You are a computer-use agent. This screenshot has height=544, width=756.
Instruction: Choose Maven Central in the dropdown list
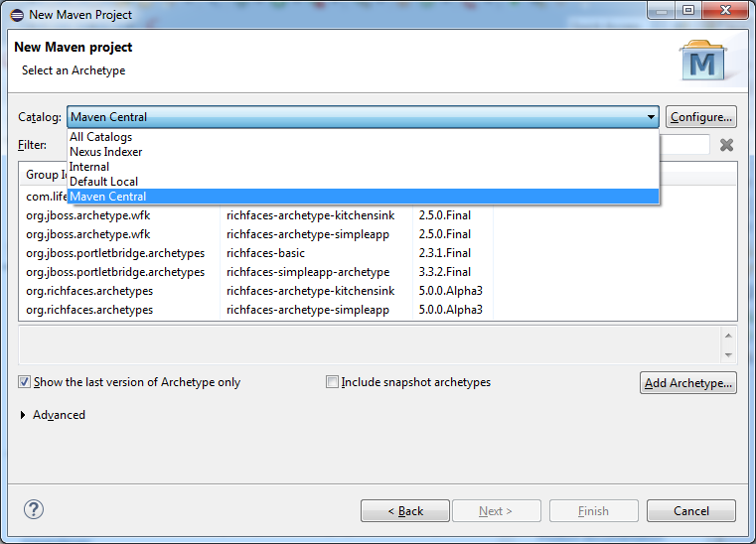click(x=108, y=197)
